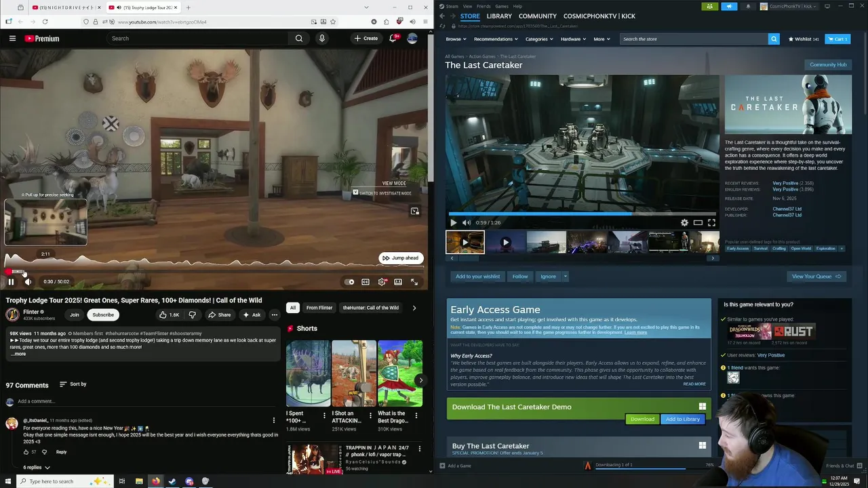Viewport: 868px width, 488px height.
Task: Mute the Steam trailer volume
Action: click(467, 222)
